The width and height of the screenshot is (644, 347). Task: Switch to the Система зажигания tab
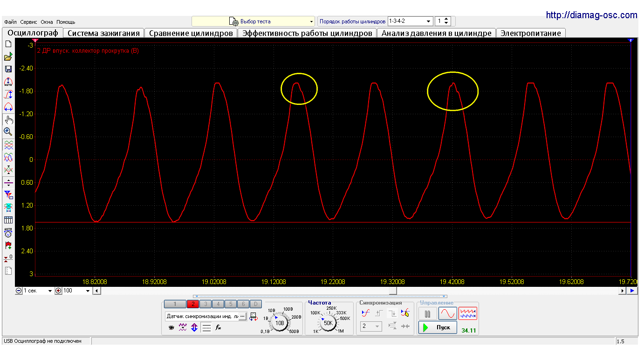[x=103, y=33]
